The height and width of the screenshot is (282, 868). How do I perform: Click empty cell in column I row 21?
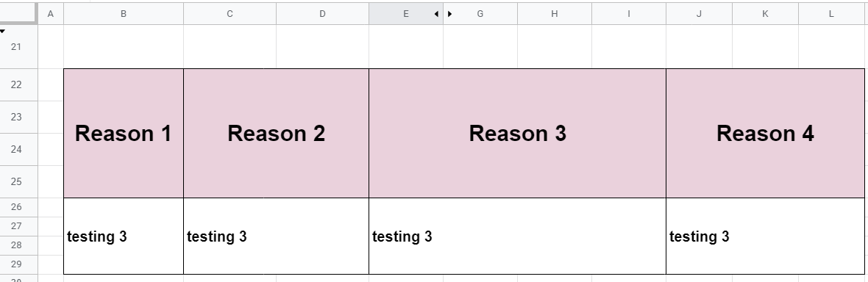(x=629, y=47)
